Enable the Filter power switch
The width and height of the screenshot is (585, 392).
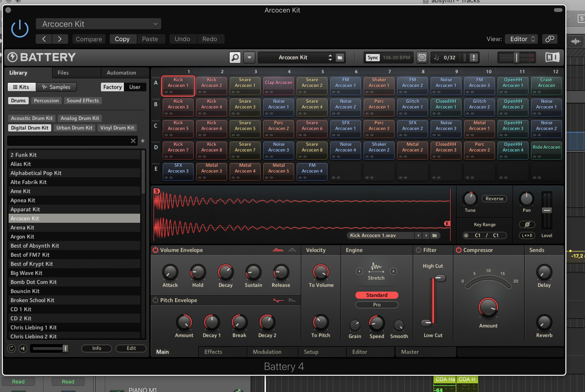click(x=419, y=250)
